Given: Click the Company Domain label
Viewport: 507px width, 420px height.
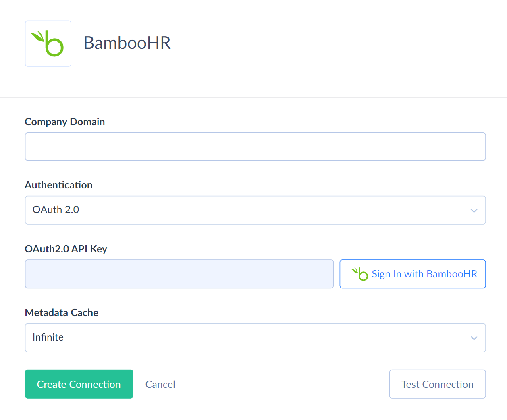Looking at the screenshot, I should click(65, 122).
